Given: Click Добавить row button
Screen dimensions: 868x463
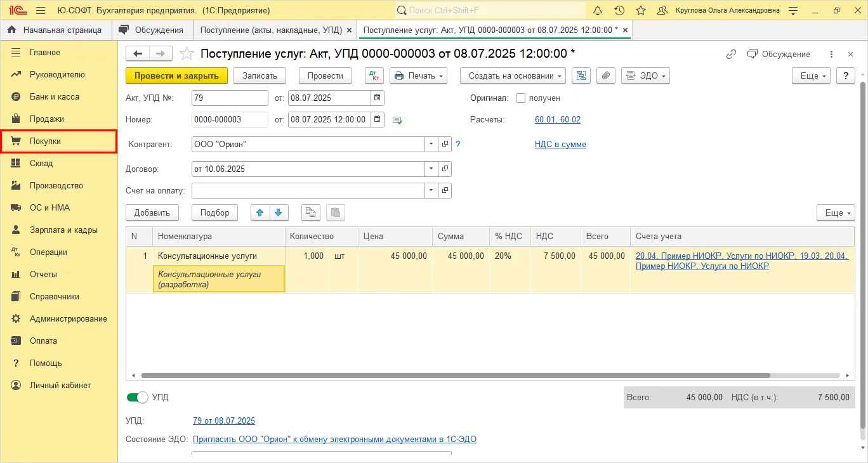Looking at the screenshot, I should (x=152, y=212).
